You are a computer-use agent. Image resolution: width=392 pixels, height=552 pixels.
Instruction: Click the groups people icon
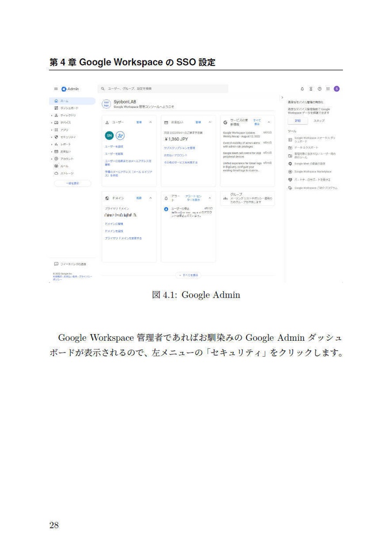[x=225, y=198]
